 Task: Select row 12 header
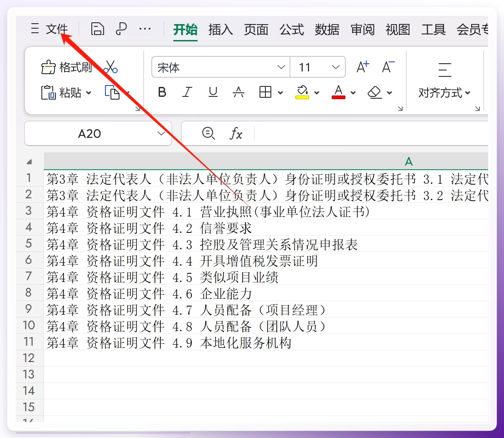coord(29,358)
